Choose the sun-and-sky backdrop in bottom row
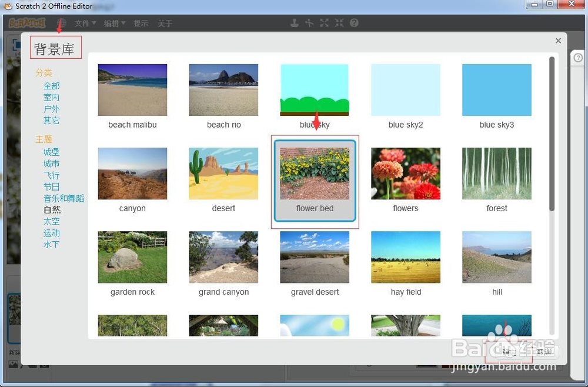The image size is (588, 387). (315, 325)
